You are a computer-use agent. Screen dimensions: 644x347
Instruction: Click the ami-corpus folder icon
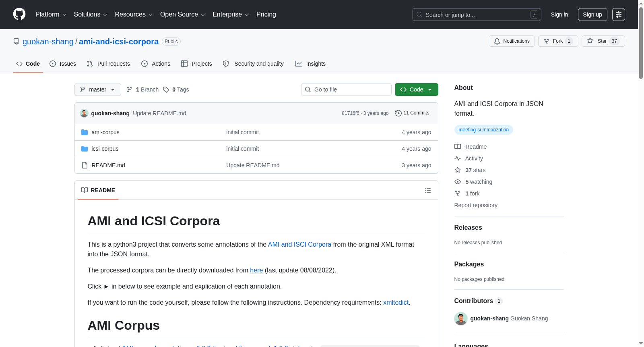pos(85,132)
